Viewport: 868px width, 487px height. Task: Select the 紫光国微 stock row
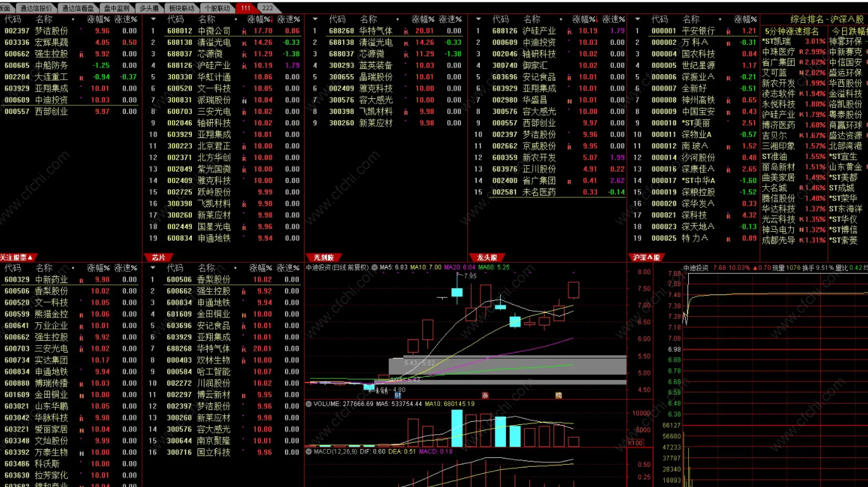point(223,169)
